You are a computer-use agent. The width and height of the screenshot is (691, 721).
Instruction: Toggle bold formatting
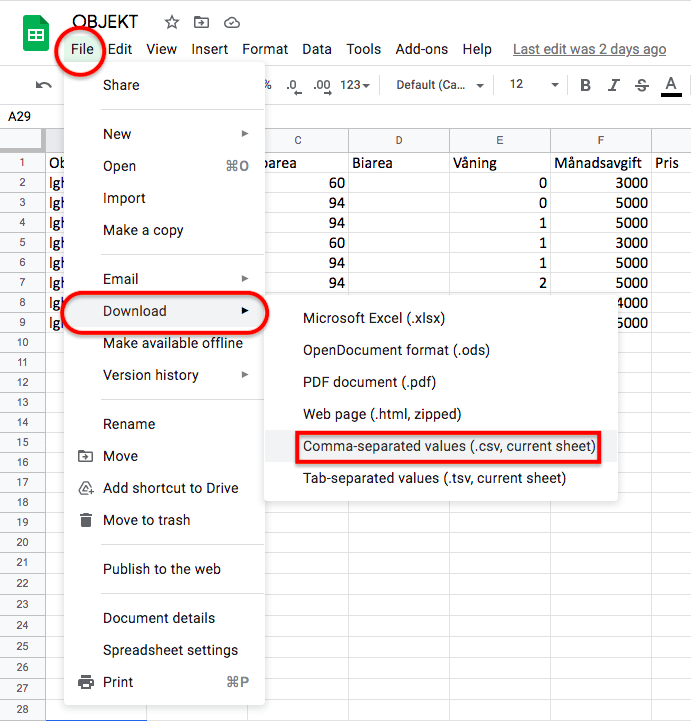[x=586, y=85]
